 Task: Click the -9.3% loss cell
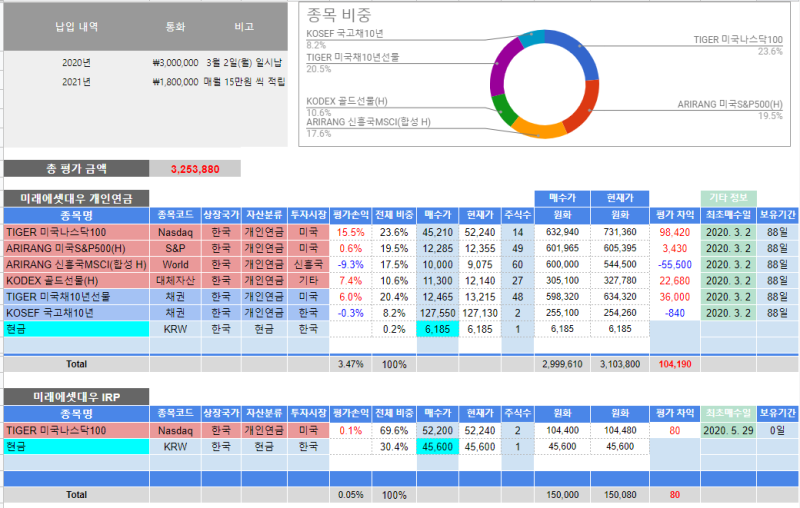pos(351,265)
